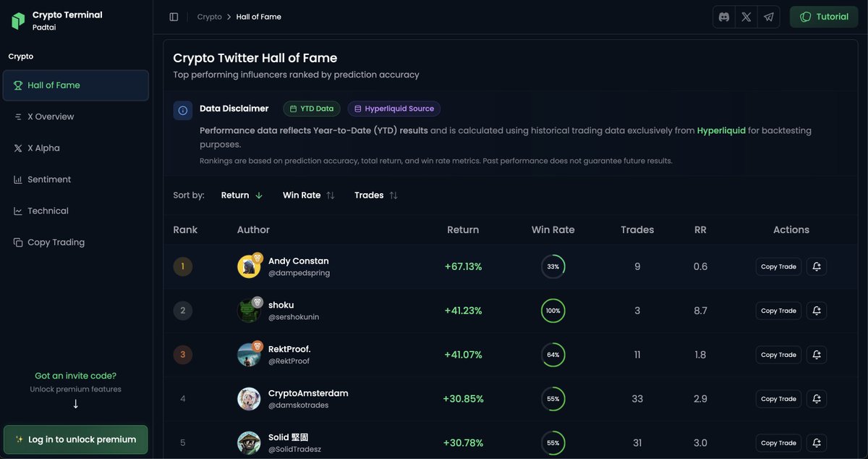The width and height of the screenshot is (868, 459).
Task: Copy Trade for Andy Constan
Action: 778,266
